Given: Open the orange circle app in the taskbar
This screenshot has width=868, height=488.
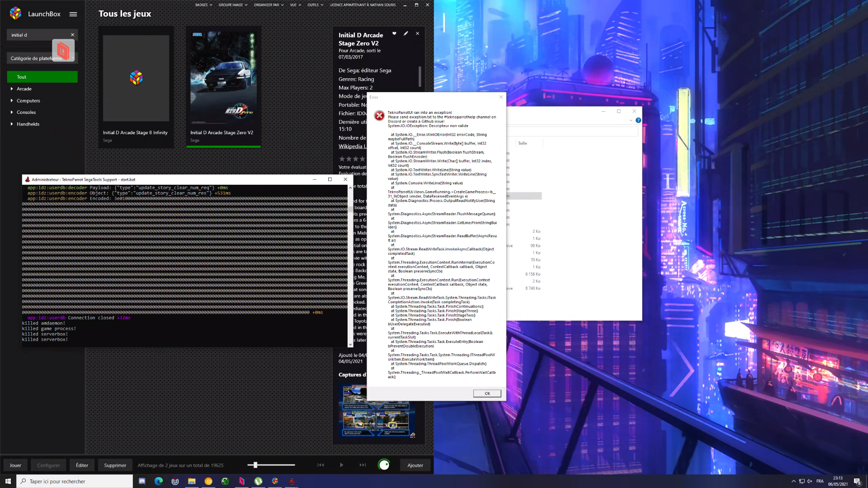Looking at the screenshot, I should tap(208, 481).
